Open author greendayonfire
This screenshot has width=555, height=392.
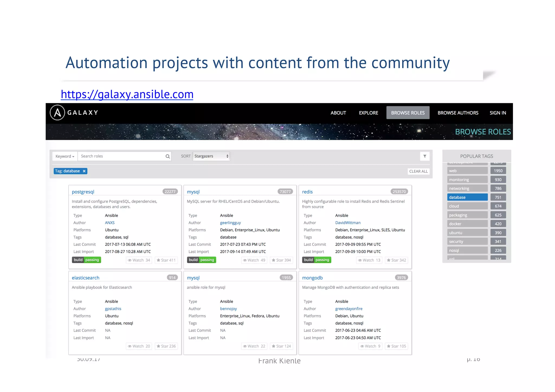pos(349,309)
